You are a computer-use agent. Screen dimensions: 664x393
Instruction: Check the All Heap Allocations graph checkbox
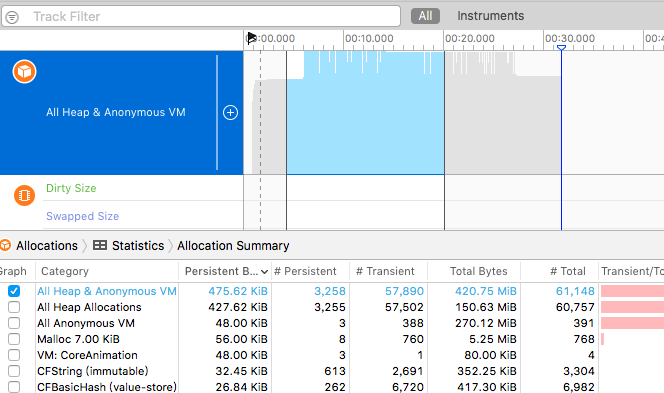[14, 307]
